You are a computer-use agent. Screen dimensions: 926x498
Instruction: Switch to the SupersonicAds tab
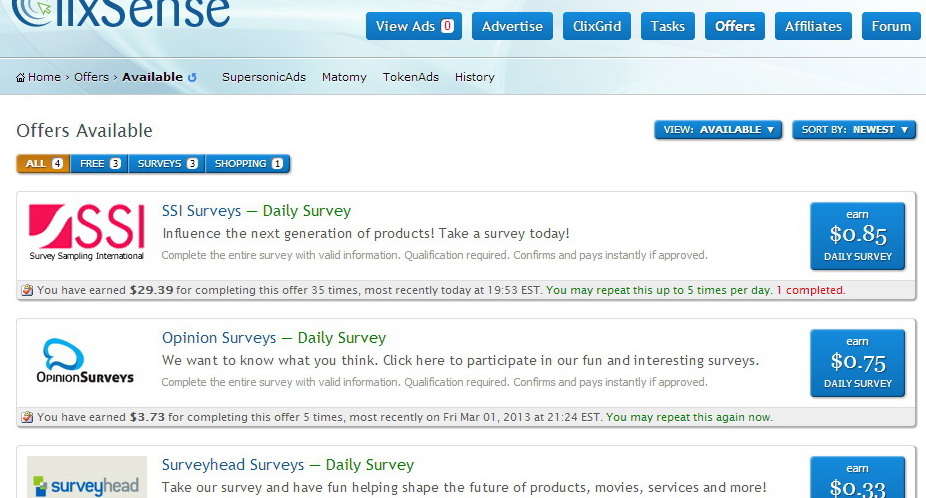point(264,77)
